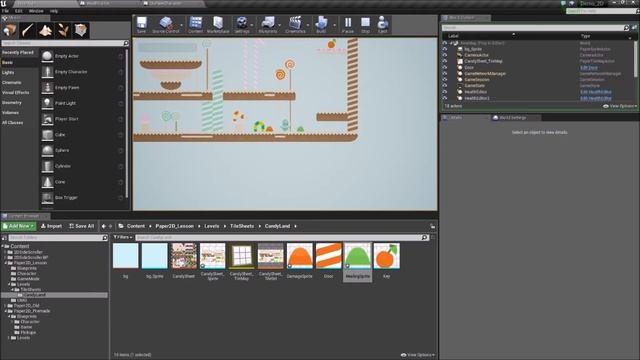Viewport: 640px width, 360px height.
Task: Toggle visibility eye for GameNetworkManager
Action: (x=445, y=73)
